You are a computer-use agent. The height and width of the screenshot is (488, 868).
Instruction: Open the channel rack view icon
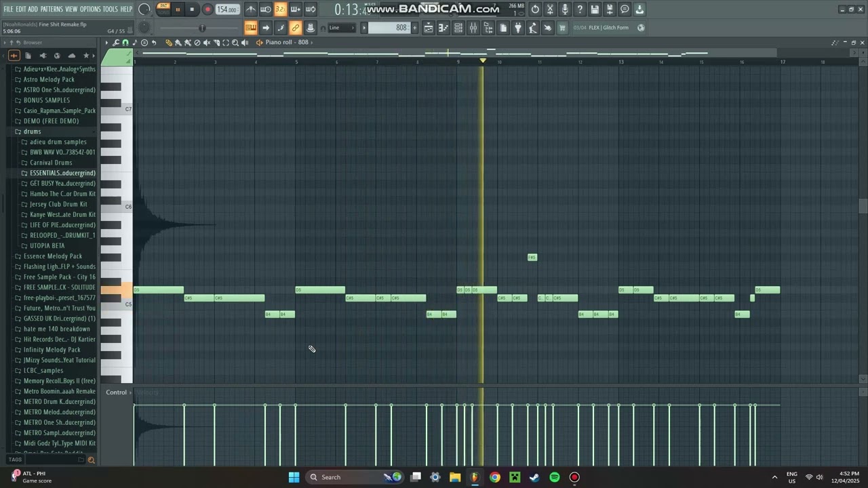458,28
